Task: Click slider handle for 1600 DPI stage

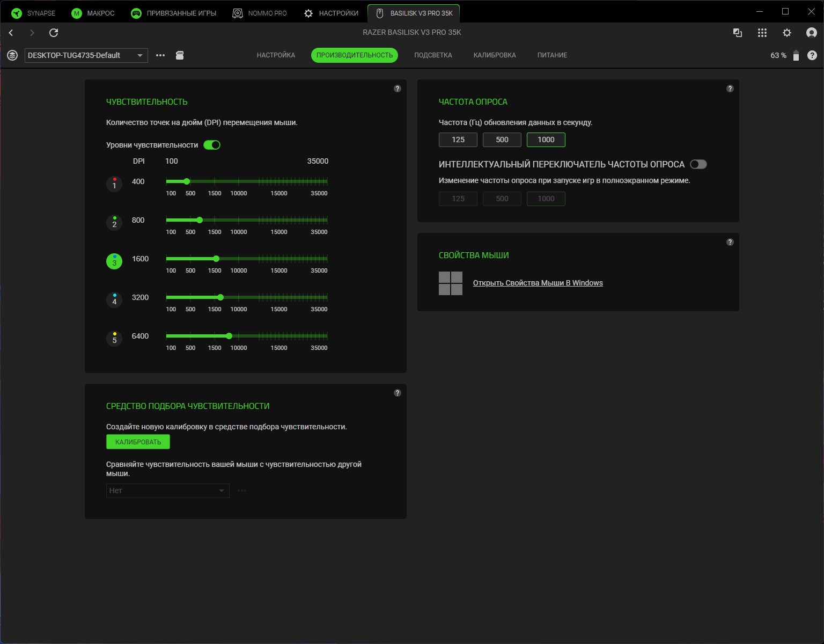Action: [216, 259]
